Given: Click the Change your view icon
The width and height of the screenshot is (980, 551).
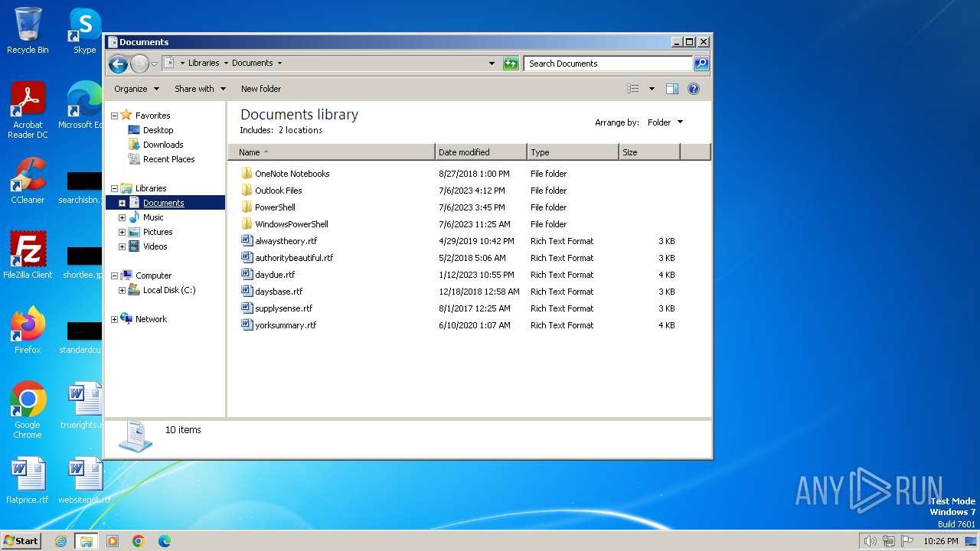Looking at the screenshot, I should click(x=632, y=89).
